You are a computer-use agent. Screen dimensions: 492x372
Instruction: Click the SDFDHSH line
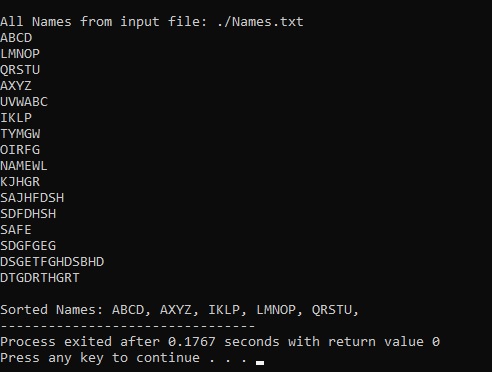[28, 214]
